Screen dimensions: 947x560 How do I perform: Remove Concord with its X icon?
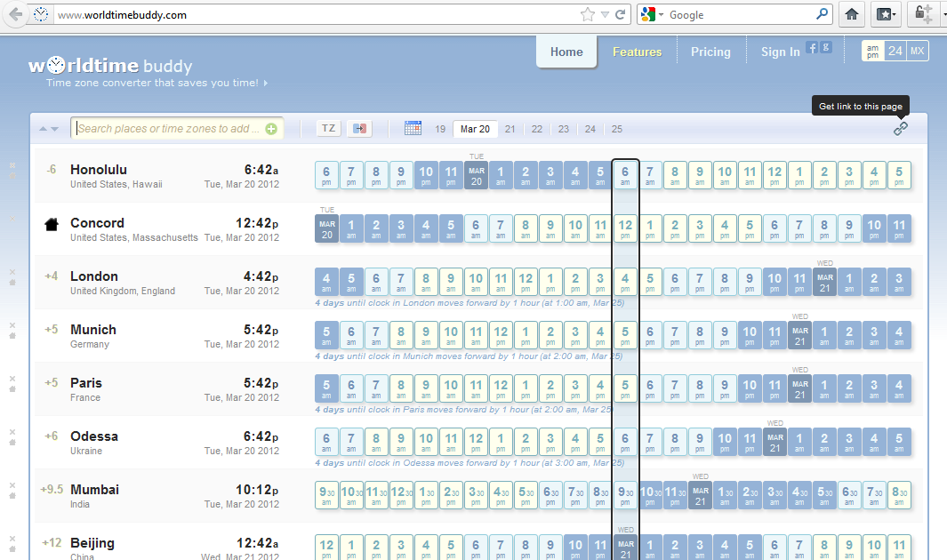pyautogui.click(x=12, y=219)
